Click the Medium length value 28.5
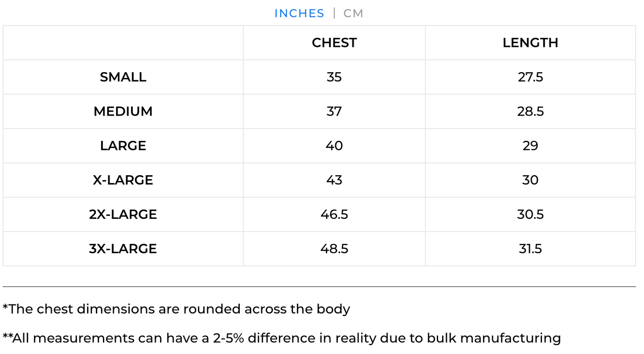Screen dimensions: 644x354 [x=530, y=111]
